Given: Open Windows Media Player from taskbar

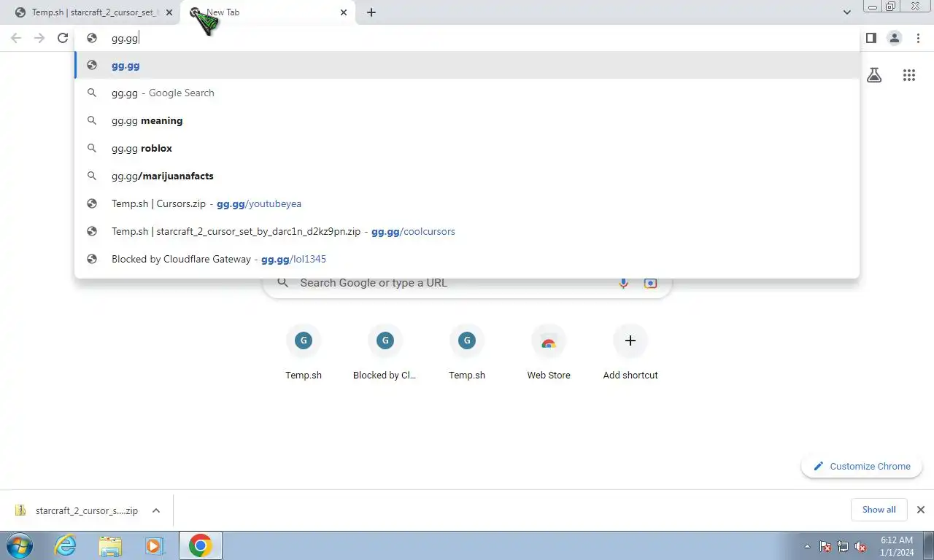Looking at the screenshot, I should (154, 545).
